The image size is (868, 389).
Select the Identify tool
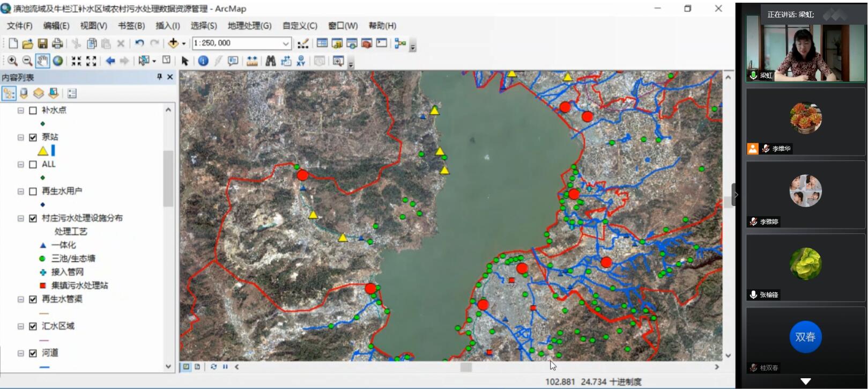click(203, 61)
